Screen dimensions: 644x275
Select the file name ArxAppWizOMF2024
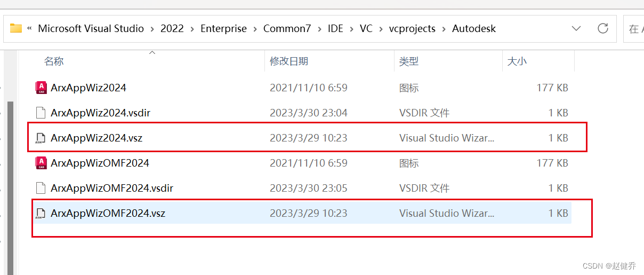click(100, 163)
